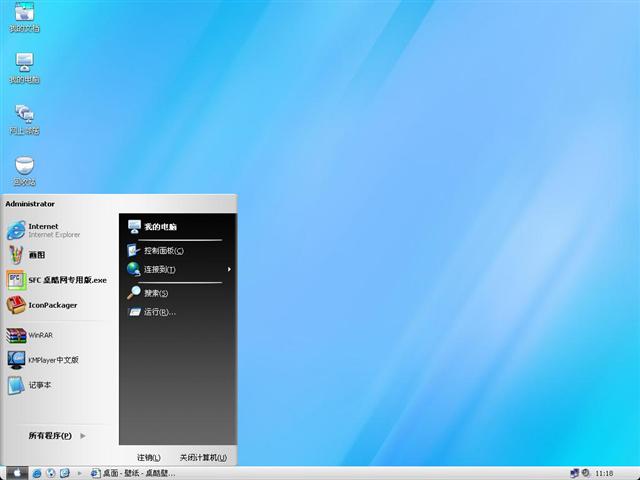The image size is (640, 480).
Task: Expand 连接到 submenu arrow
Action: point(229,269)
